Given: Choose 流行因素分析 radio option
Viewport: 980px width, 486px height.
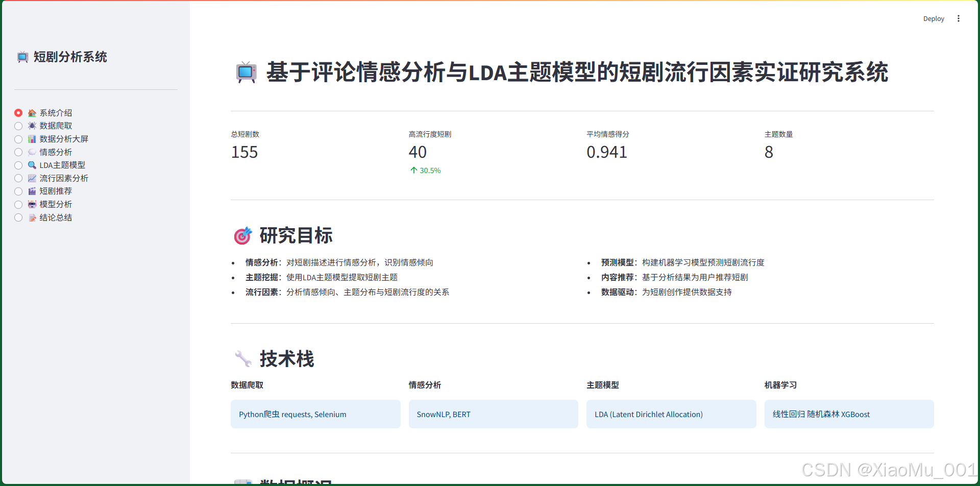Looking at the screenshot, I should coord(18,178).
